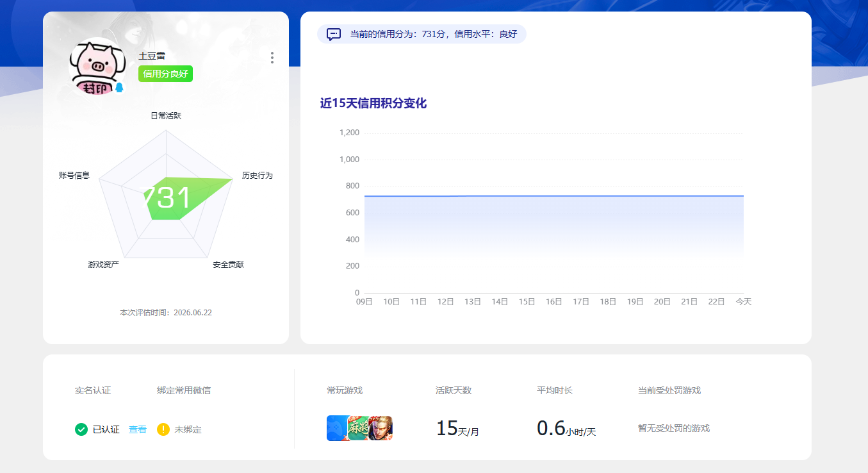Click the 今天 label on chart axis

tap(744, 302)
